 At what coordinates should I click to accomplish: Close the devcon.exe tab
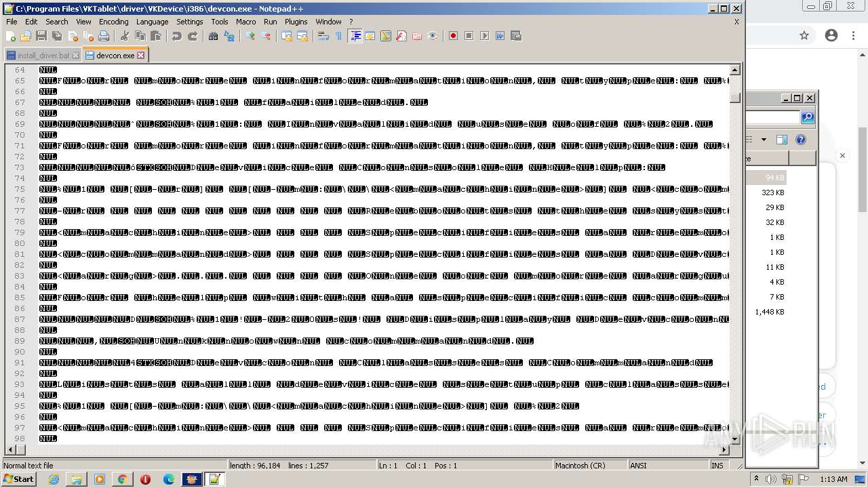pyautogui.click(x=141, y=56)
